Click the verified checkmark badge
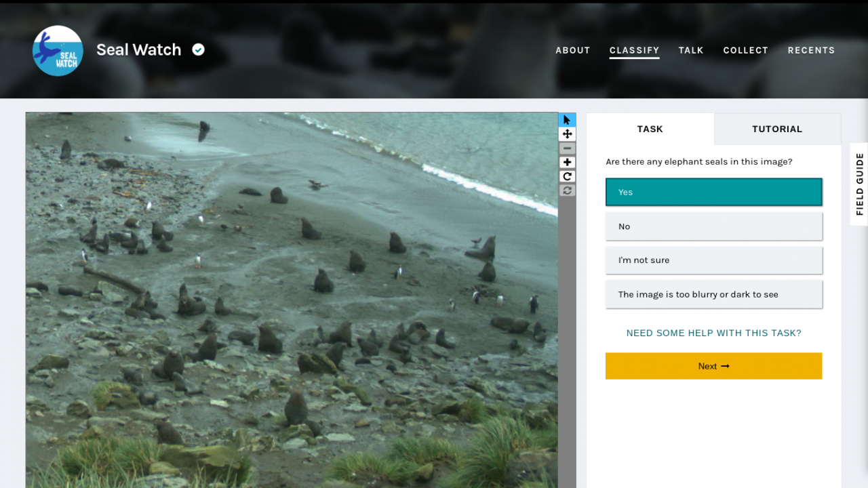Image resolution: width=868 pixels, height=488 pixels. coord(198,49)
